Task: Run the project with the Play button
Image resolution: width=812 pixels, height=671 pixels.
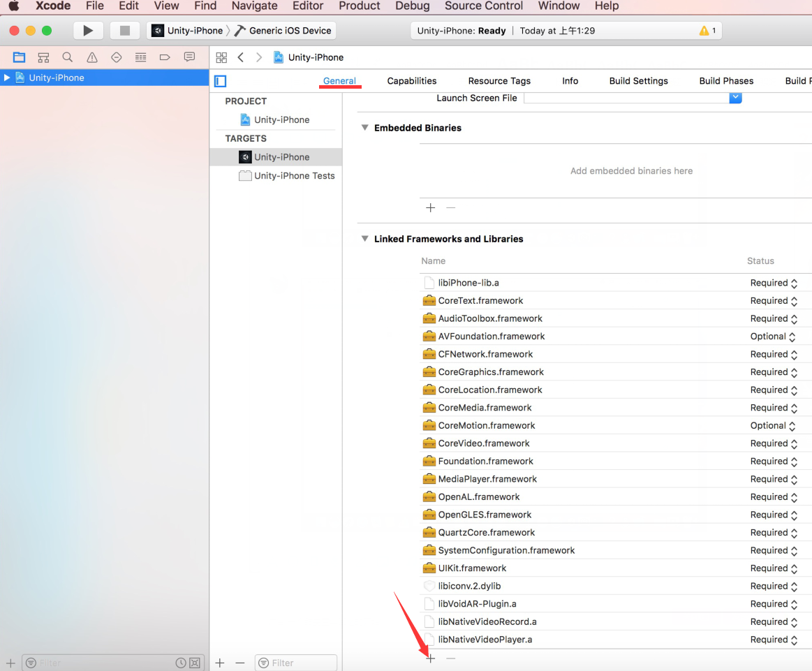Action: point(88,31)
